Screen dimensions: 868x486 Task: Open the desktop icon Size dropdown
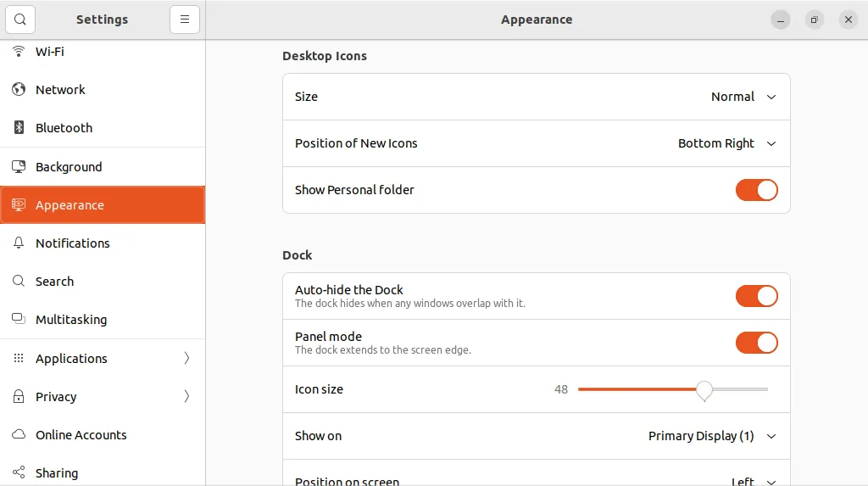[743, 97]
